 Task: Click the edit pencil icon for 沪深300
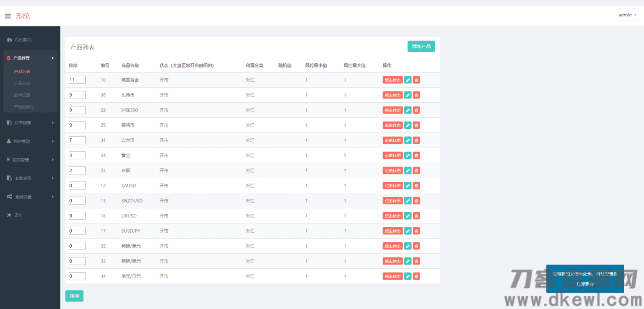click(x=408, y=110)
